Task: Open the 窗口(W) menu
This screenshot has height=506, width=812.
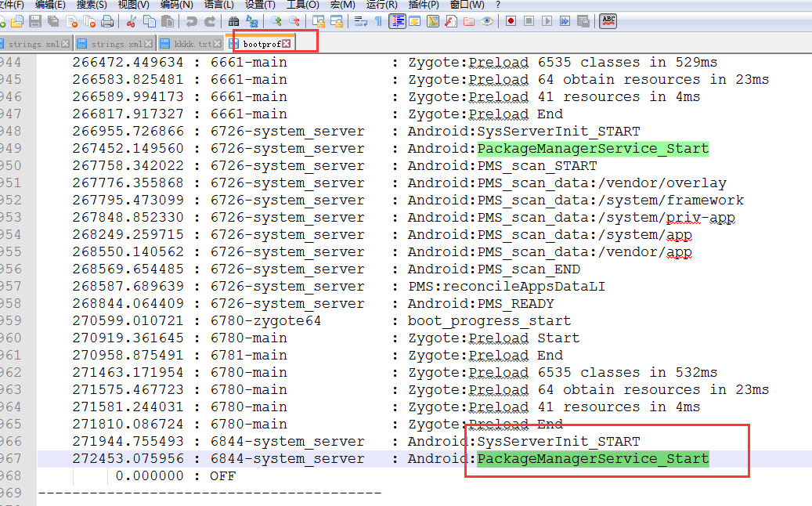Action: pos(467,5)
